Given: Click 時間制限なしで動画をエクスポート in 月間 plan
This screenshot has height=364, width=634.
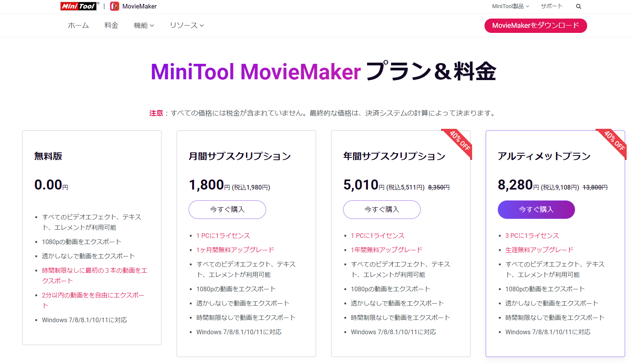Looking at the screenshot, I should point(246,318).
